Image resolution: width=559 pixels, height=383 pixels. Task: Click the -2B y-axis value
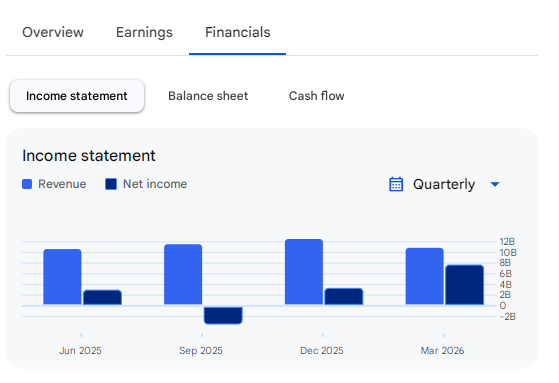pos(508,317)
